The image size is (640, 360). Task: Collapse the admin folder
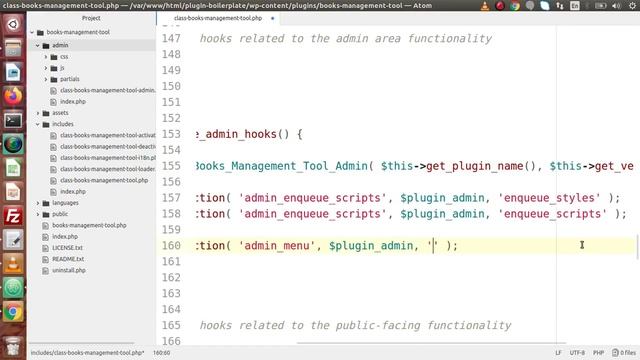point(38,45)
